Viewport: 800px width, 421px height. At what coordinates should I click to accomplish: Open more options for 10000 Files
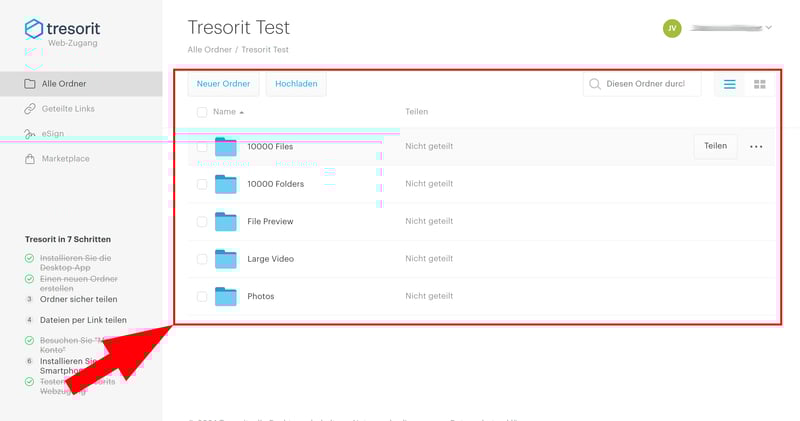point(756,146)
